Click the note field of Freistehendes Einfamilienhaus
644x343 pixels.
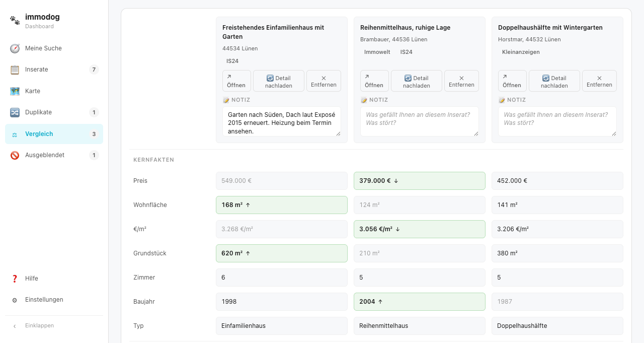coord(282,121)
